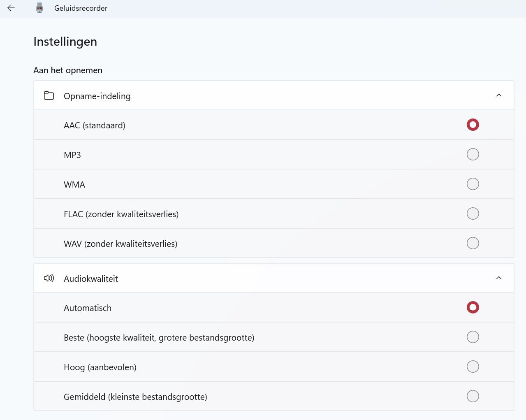Pick FLAC (zonder kwaliteitsverlies) format option

[473, 213]
